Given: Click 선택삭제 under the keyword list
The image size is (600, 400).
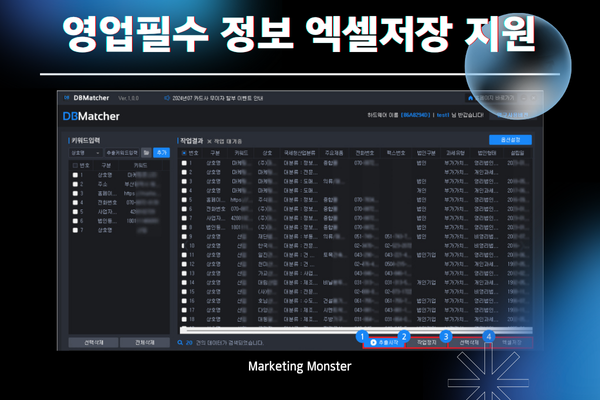Looking at the screenshot, I should [x=93, y=343].
